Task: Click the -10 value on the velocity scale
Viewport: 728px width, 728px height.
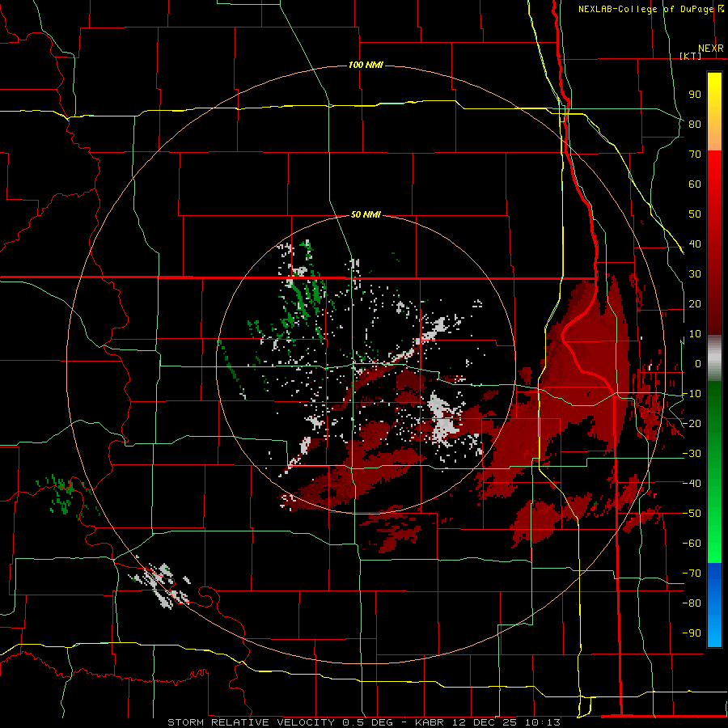Action: click(x=692, y=394)
